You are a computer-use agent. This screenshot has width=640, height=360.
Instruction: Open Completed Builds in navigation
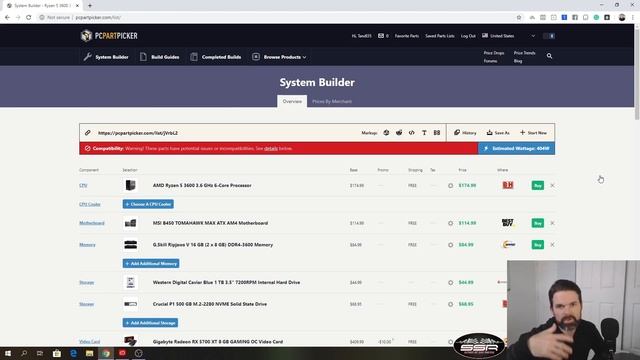tap(216, 57)
